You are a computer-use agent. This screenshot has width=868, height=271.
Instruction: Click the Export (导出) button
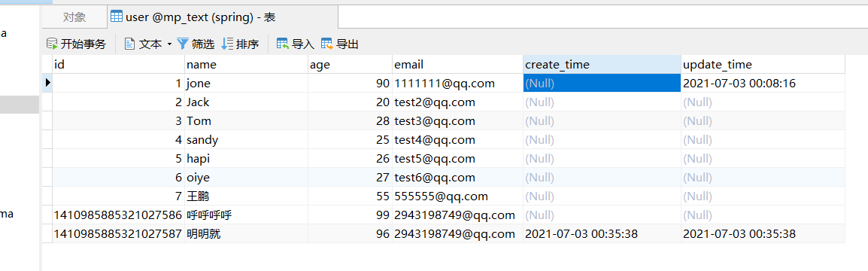pos(340,44)
